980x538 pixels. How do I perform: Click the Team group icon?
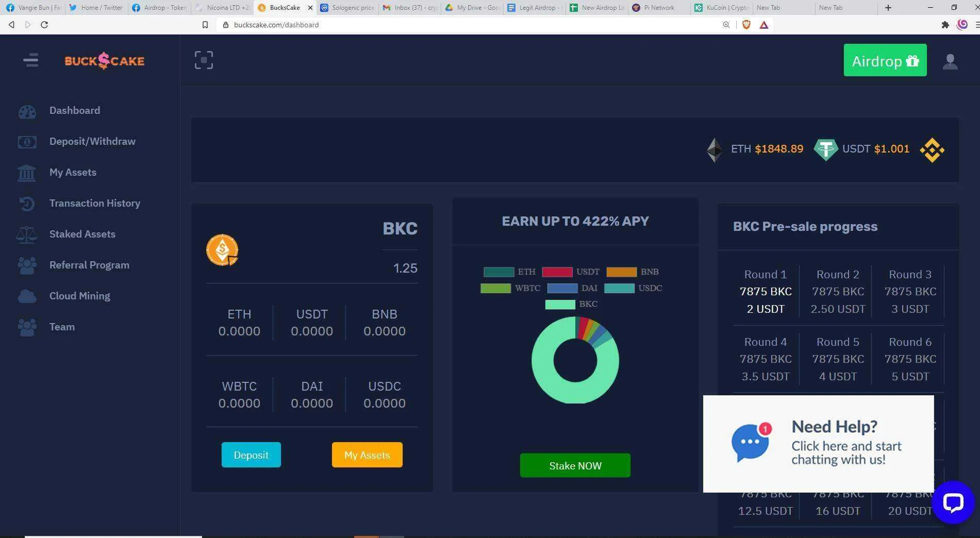[x=27, y=327]
